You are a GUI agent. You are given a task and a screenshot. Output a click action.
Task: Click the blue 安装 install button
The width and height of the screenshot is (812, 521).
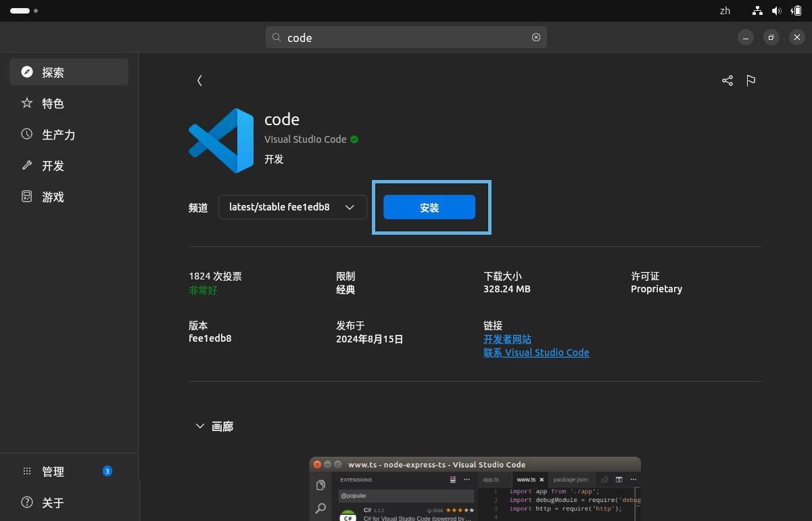tap(429, 207)
